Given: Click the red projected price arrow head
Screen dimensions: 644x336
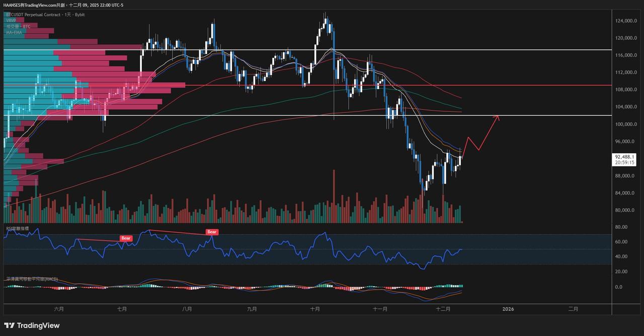Looking at the screenshot, I should coord(497,118).
